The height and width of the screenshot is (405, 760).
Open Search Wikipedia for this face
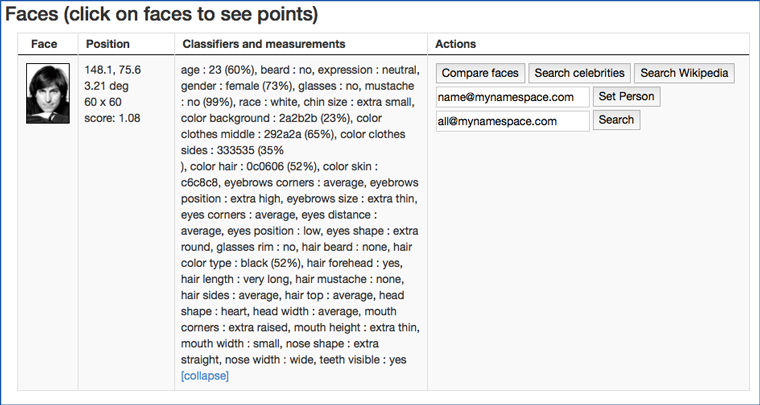(685, 73)
